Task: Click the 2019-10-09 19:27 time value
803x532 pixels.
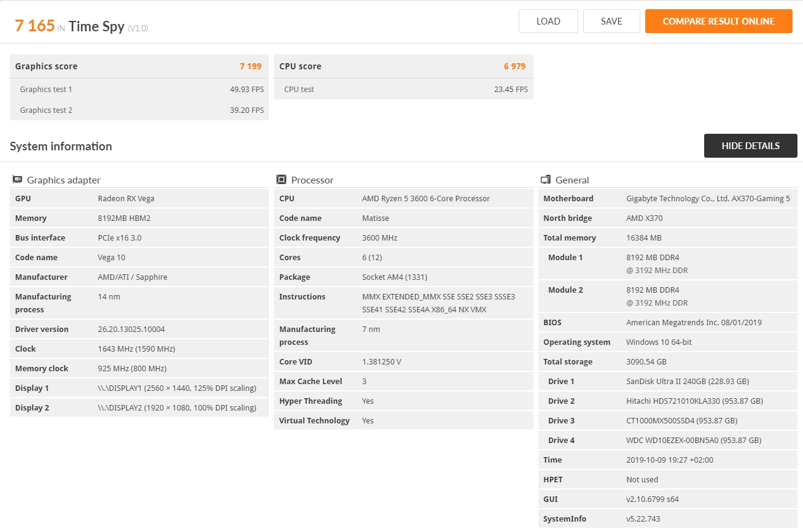Action: [670, 460]
